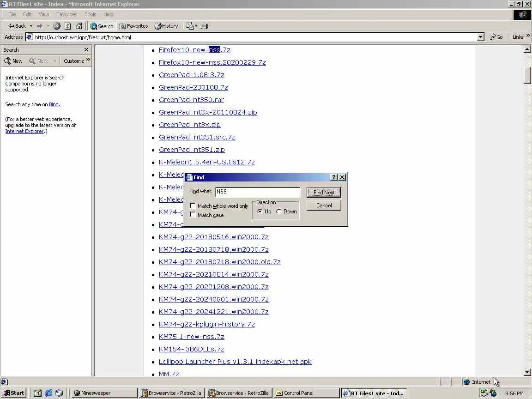The height and width of the screenshot is (399, 532).
Task: Open the Favorites toolbar button
Action: [133, 26]
